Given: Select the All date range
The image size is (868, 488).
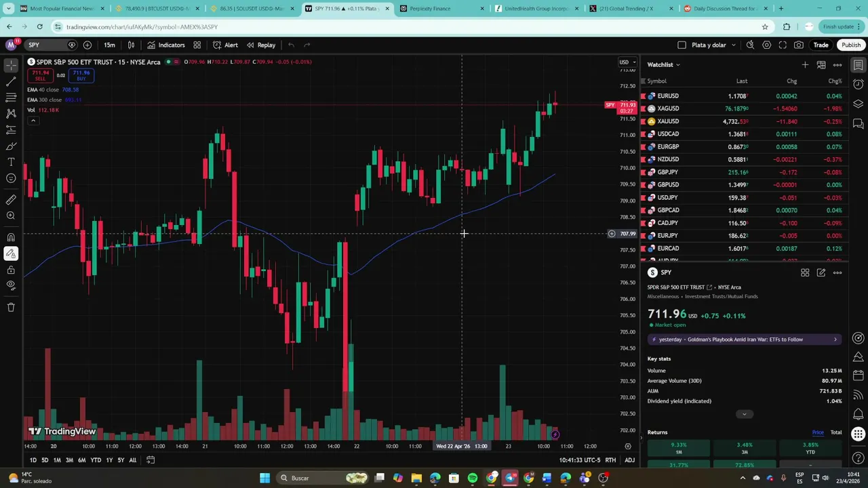Looking at the screenshot, I should pos(133,460).
